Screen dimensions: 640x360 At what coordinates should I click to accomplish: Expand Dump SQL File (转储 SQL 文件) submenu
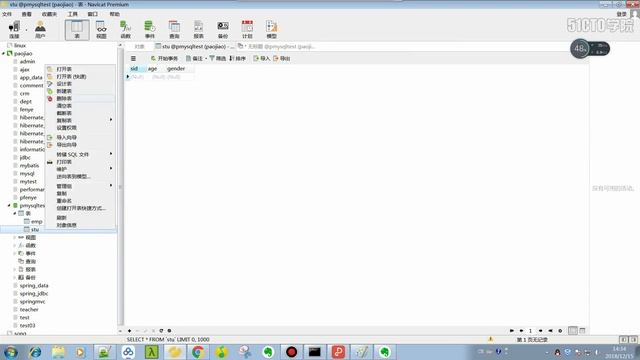pyautogui.click(x=80, y=154)
